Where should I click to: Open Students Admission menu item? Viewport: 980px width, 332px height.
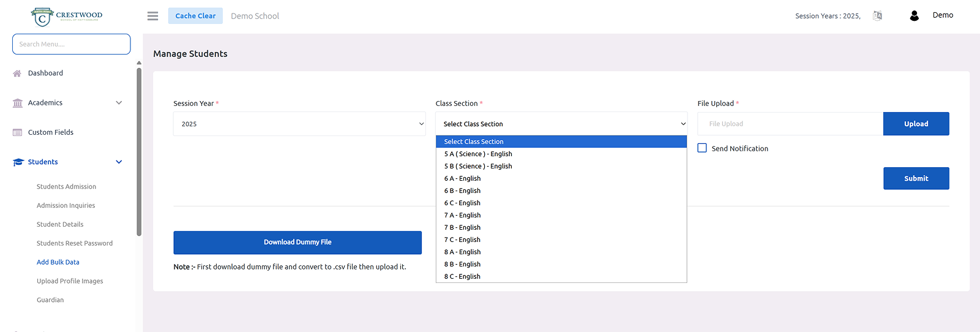click(x=66, y=187)
